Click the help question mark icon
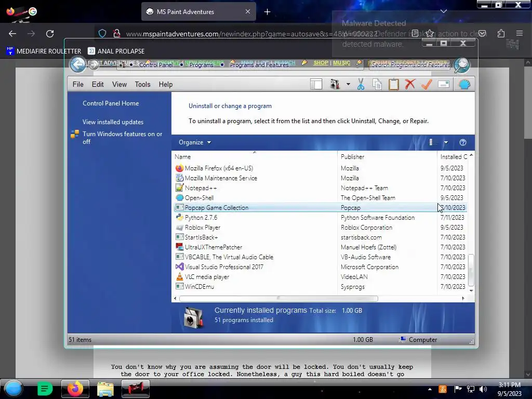The image size is (532, 399). [463, 142]
